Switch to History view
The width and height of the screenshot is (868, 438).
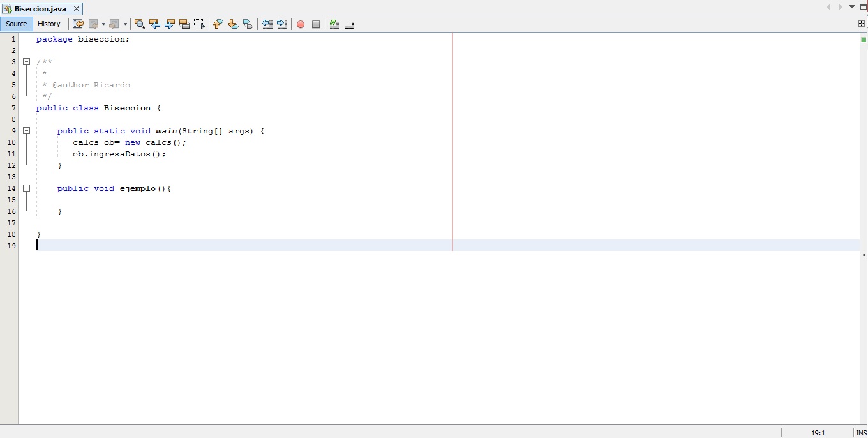pos(49,24)
